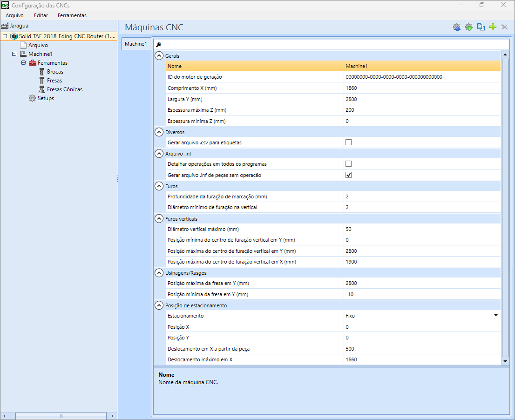Open the Estacionamento Fixo dropdown
This screenshot has width=515, height=420.
pyautogui.click(x=495, y=316)
